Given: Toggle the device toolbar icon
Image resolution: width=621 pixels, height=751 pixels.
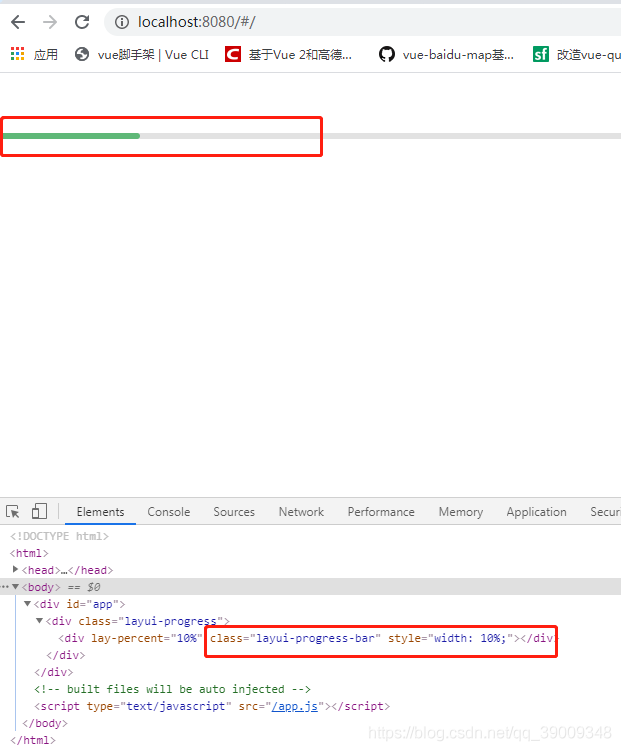Looking at the screenshot, I should tap(39, 512).
